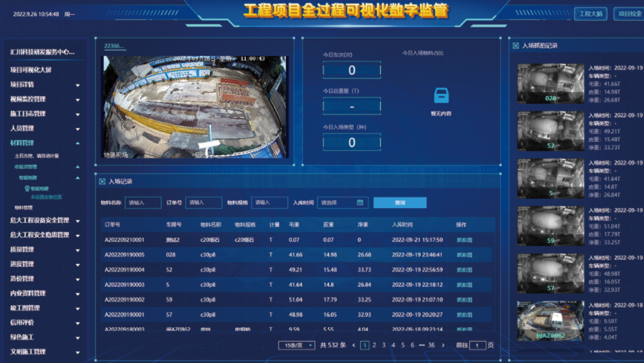Click the 查询 search button
The height and width of the screenshot is (363, 644).
[400, 203]
